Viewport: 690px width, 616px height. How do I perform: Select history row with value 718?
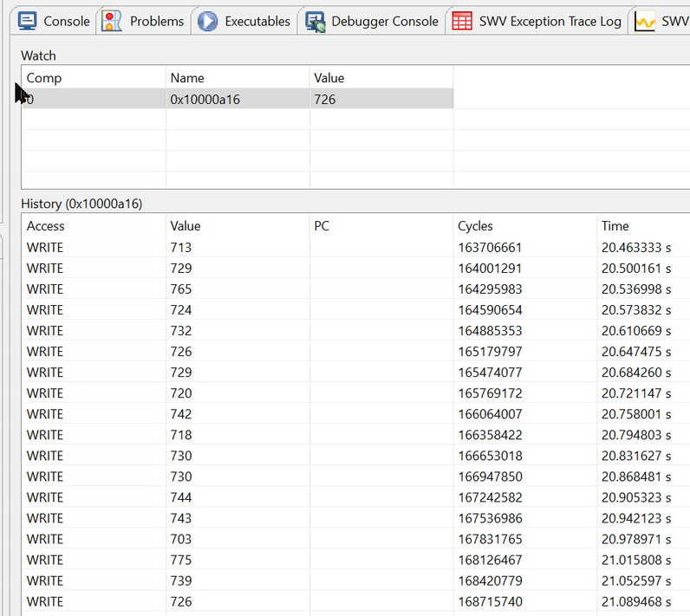click(x=355, y=435)
